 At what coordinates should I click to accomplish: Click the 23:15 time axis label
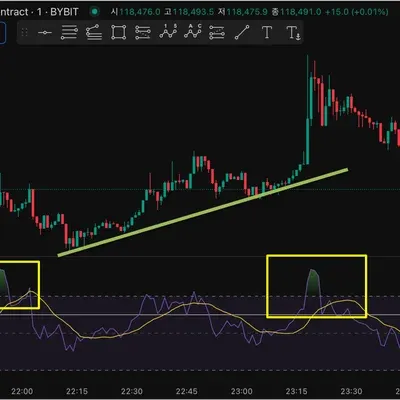[296, 391]
